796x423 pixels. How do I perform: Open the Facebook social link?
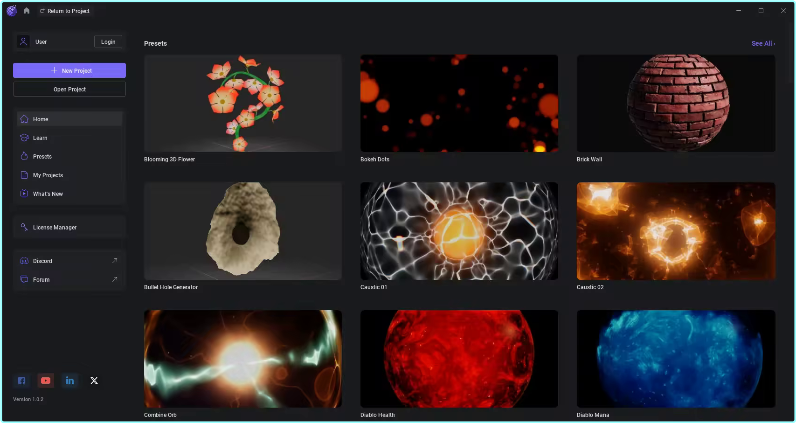point(21,380)
